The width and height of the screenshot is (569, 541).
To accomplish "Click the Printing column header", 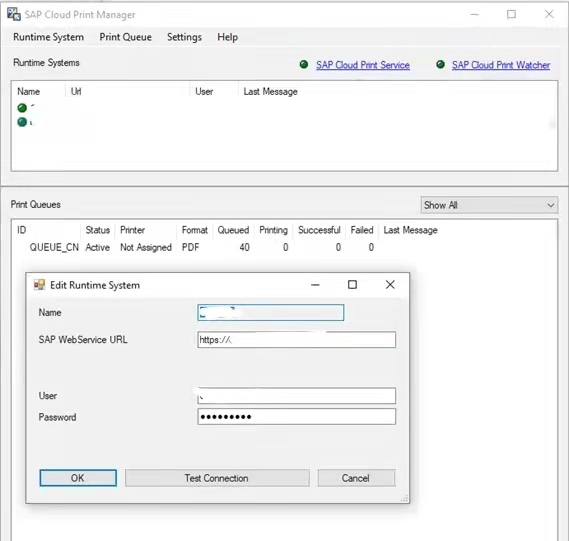I will click(x=273, y=230).
